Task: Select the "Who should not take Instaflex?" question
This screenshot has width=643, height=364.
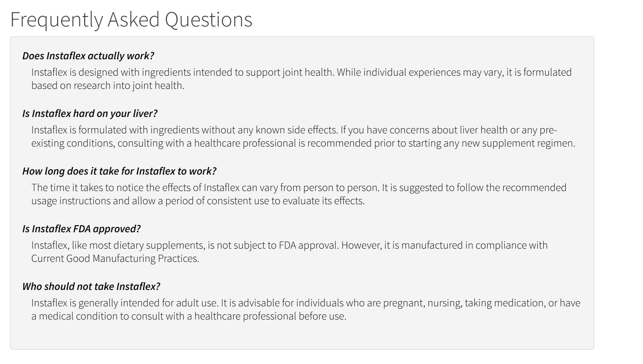Action: point(91,286)
